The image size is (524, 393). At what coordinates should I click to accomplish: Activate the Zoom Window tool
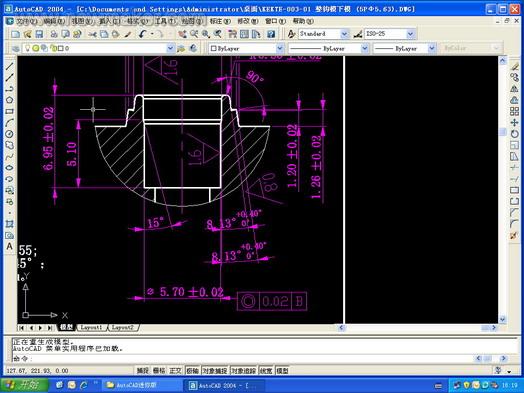click(x=206, y=34)
